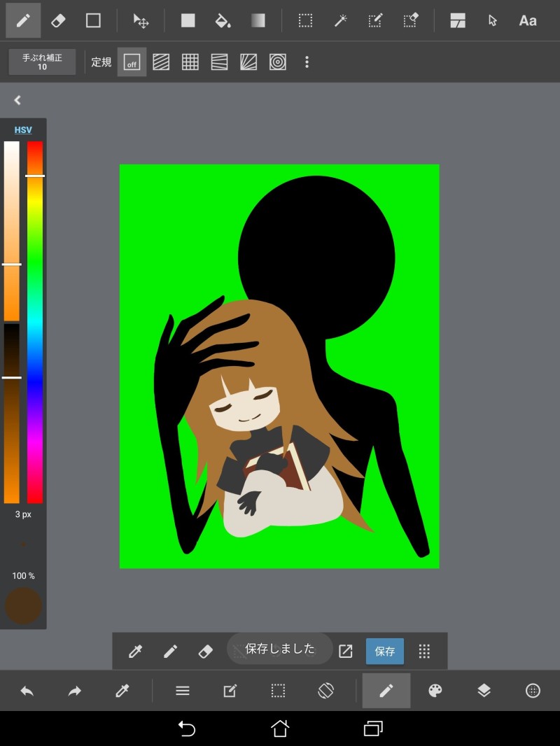The width and height of the screenshot is (560, 746).
Task: Adjust the brightness value slider bar
Action: [x=12, y=414]
